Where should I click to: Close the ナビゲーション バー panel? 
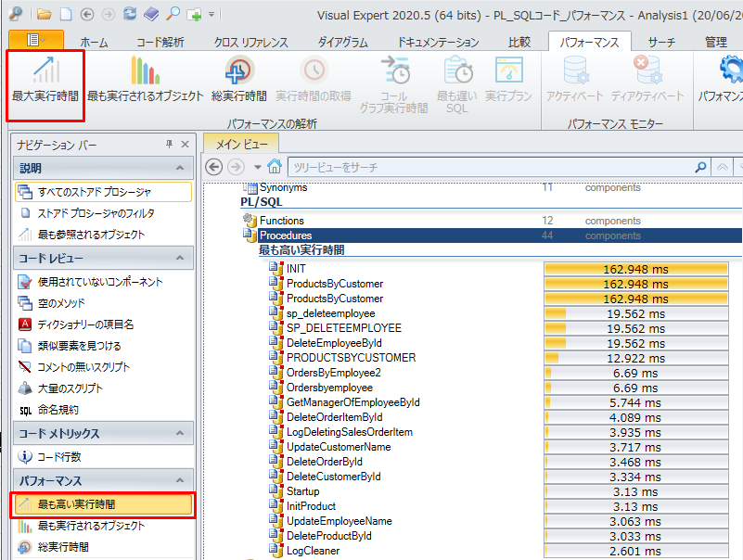186,144
